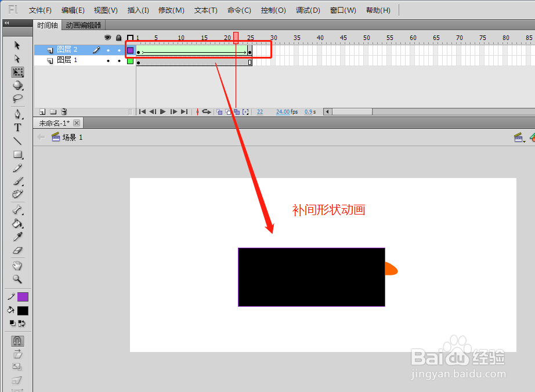Click the timeline horizontal scrollbar thumb
The width and height of the screenshot is (535, 392).
click(x=352, y=112)
